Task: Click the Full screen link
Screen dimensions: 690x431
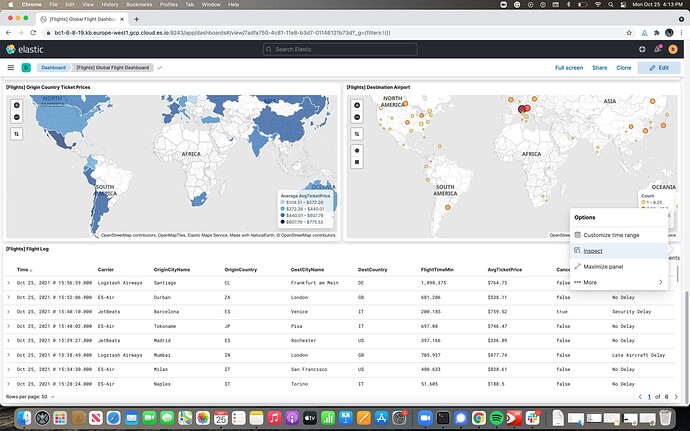Action: point(569,68)
